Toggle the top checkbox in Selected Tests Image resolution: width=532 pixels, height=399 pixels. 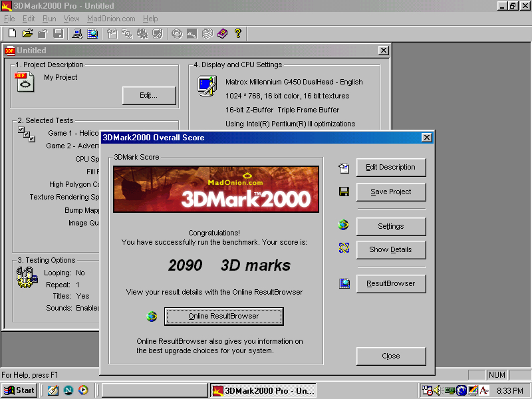[21, 130]
